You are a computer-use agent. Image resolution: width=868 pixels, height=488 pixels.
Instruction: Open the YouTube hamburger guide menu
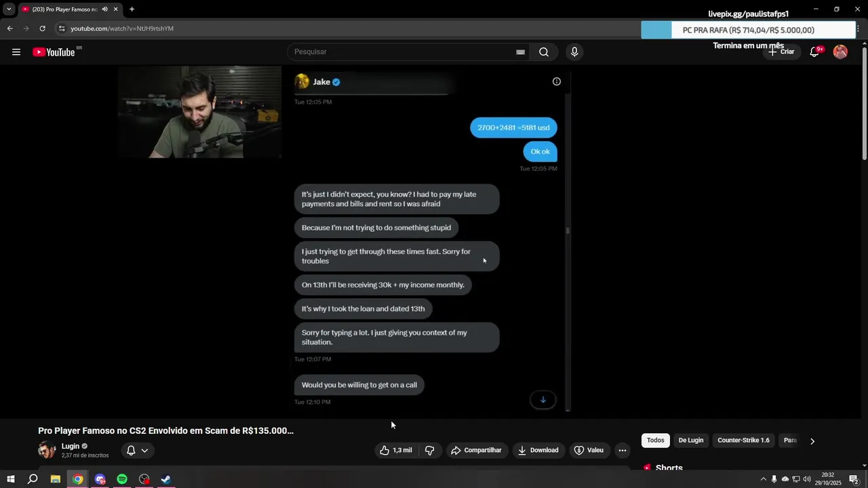coord(16,52)
